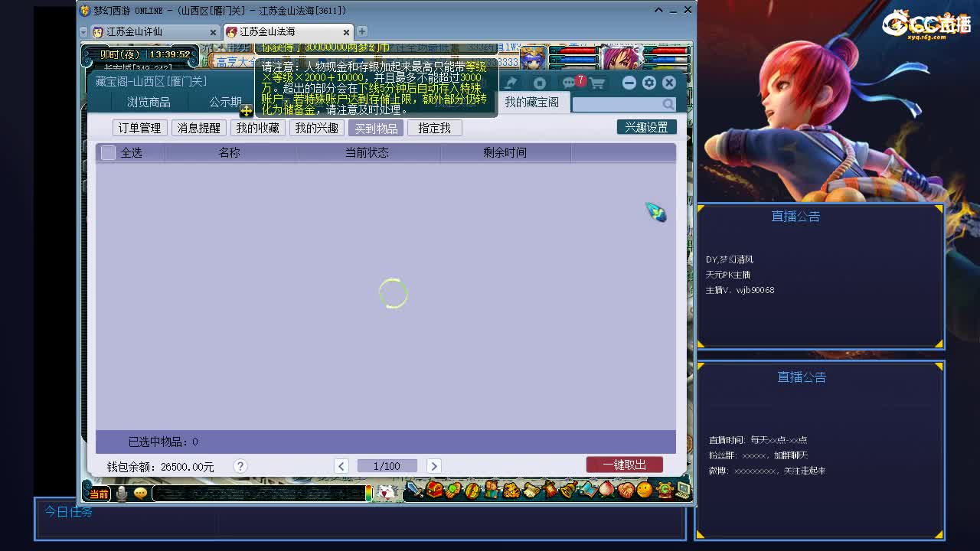Screen dimensions: 980x551
Task: Click the share arrow icon in 藏宝阁 header
Action: (511, 83)
